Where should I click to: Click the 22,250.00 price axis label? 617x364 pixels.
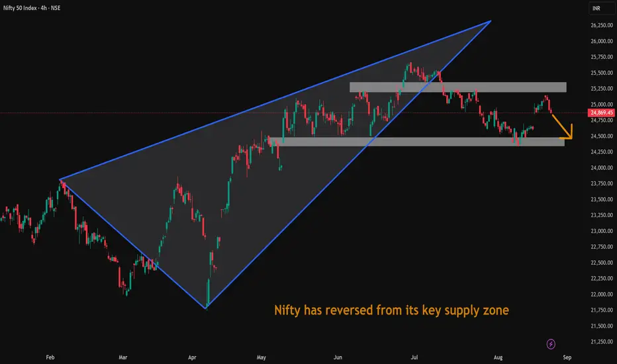point(602,278)
